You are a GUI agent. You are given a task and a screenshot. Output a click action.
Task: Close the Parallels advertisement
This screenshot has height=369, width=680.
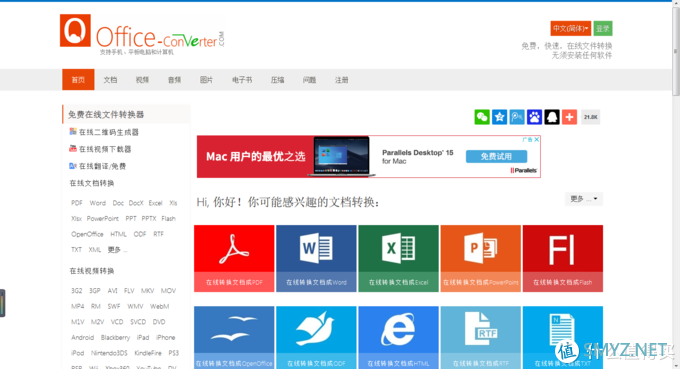click(536, 140)
